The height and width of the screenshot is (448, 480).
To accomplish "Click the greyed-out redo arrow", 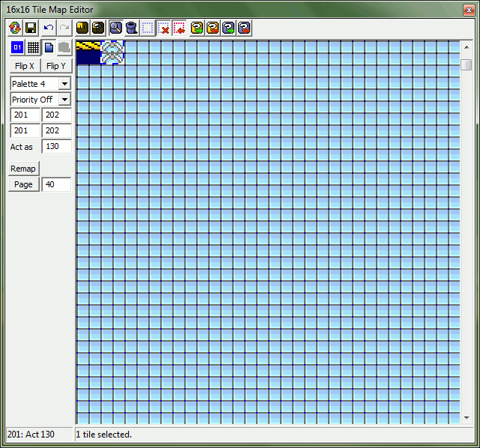I will click(x=64, y=28).
